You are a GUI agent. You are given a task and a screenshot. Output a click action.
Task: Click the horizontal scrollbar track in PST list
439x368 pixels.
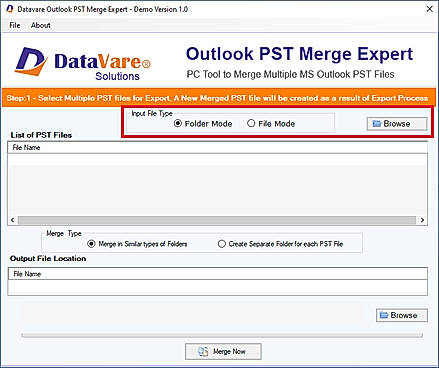[217, 220]
